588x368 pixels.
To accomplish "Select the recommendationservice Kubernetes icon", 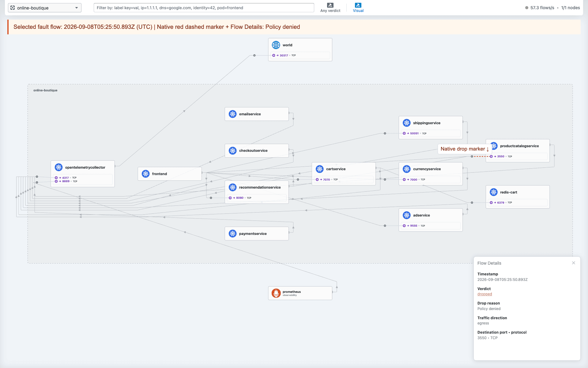I will pos(233,187).
